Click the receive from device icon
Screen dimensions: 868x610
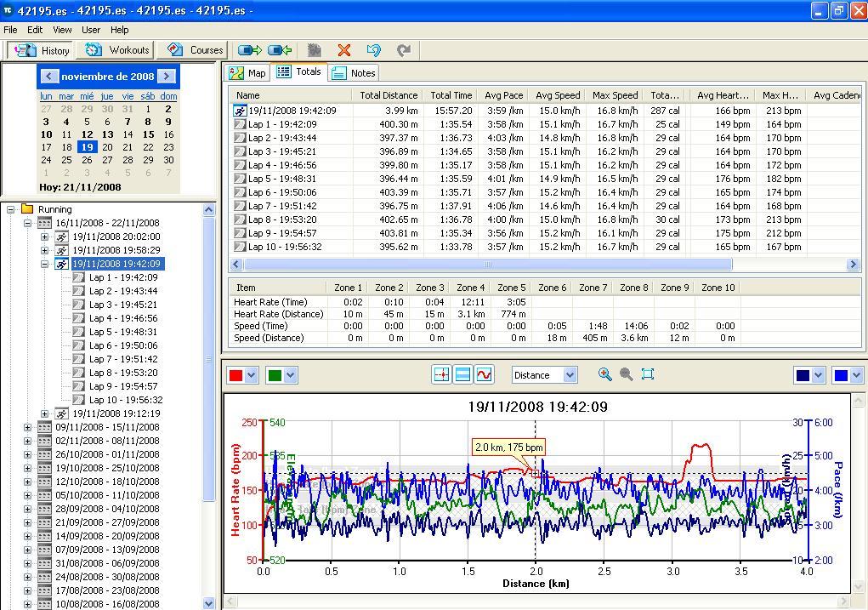[x=280, y=50]
